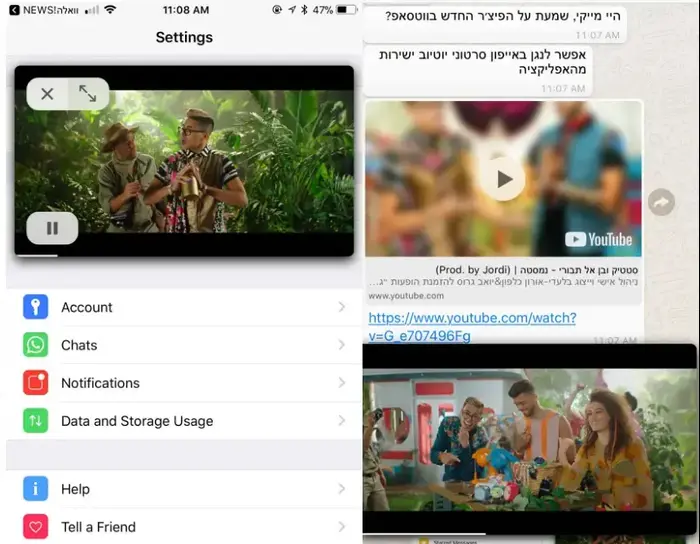Expand the Account row chevron
Viewport: 700px width, 544px height.
pyautogui.click(x=342, y=307)
